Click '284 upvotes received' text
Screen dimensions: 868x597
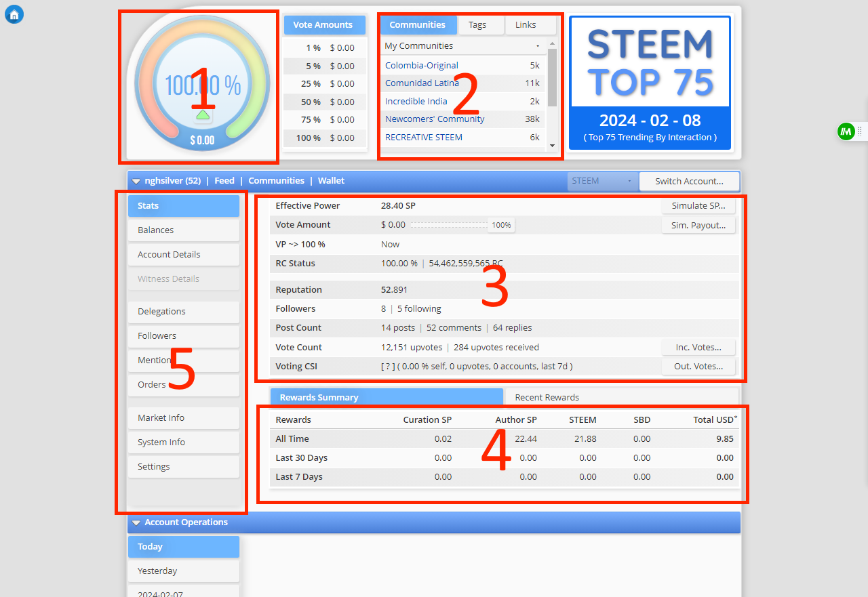coord(496,348)
